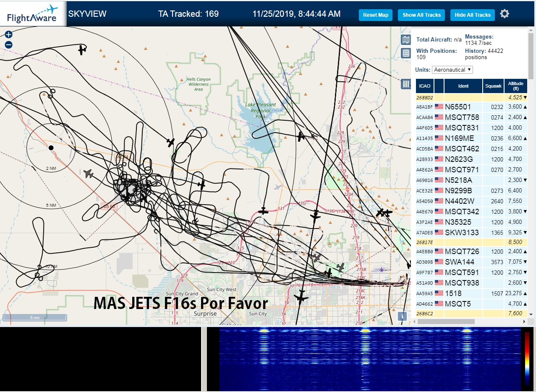The width and height of the screenshot is (536, 392).
Task: Select the row with ICAO 26817E
Action: [471, 242]
